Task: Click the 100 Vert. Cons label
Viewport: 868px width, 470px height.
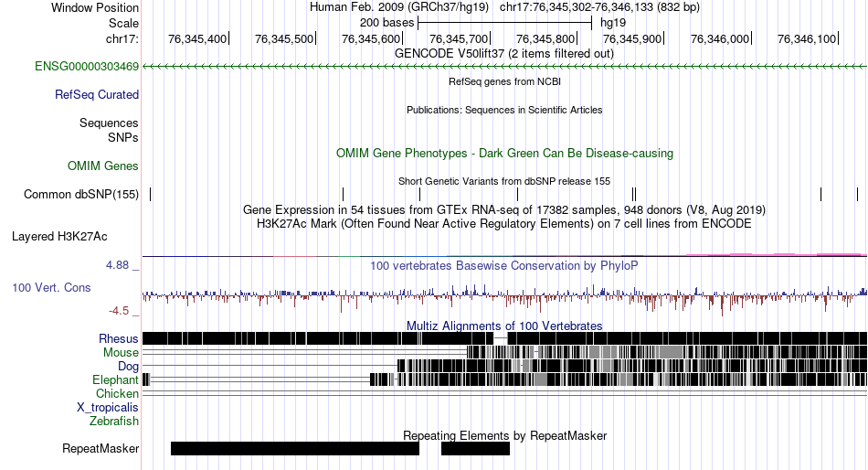Action: (x=51, y=288)
